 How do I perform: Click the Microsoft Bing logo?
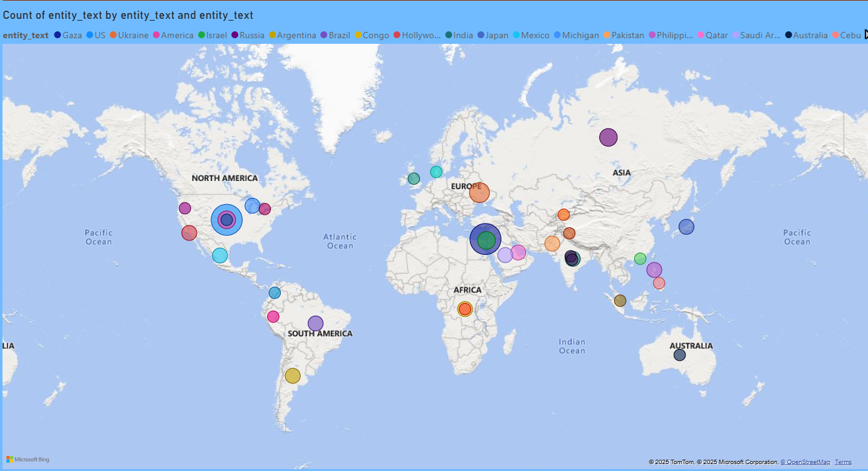pyautogui.click(x=26, y=459)
